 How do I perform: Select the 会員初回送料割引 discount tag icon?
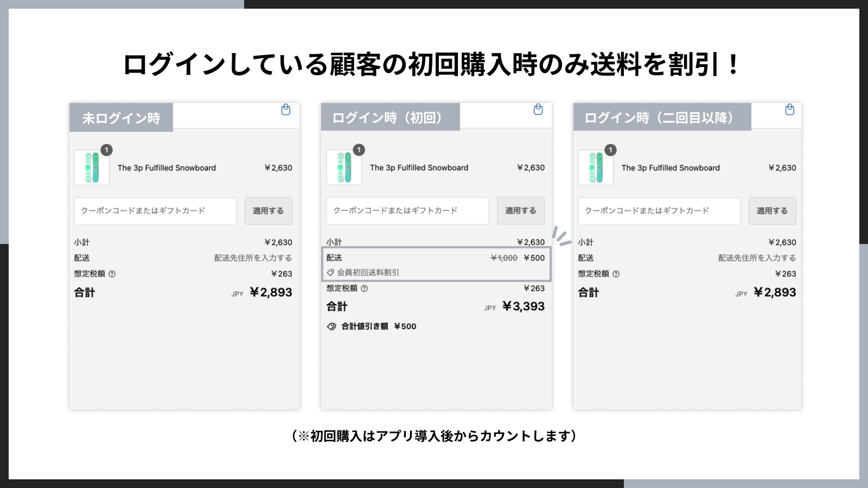[331, 272]
